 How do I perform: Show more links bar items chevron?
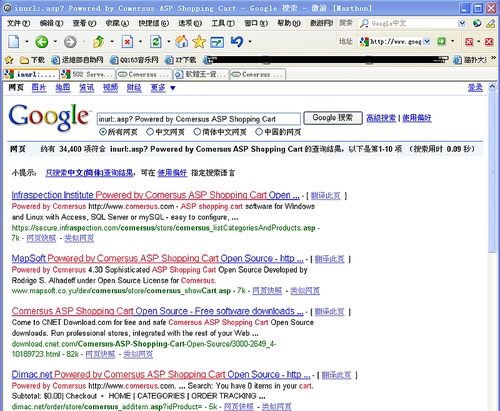493,58
